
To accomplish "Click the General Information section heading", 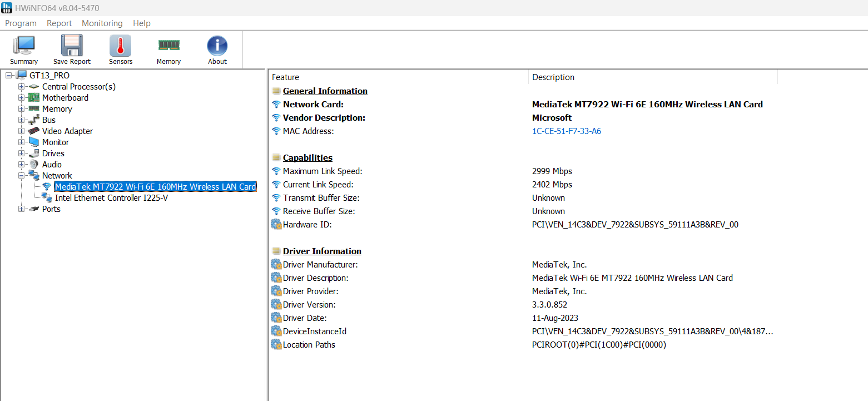I will (325, 91).
